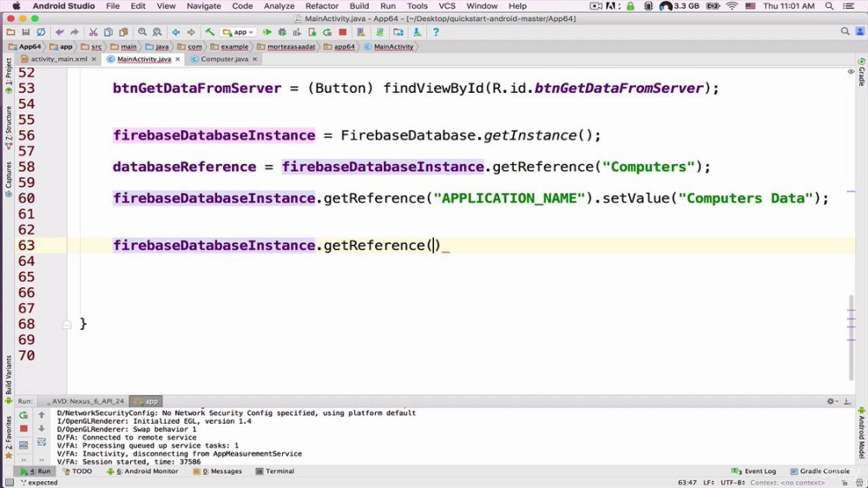Click the Save All floppy icon
Image resolution: width=868 pixels, height=488 pixels.
pyautogui.click(x=25, y=32)
